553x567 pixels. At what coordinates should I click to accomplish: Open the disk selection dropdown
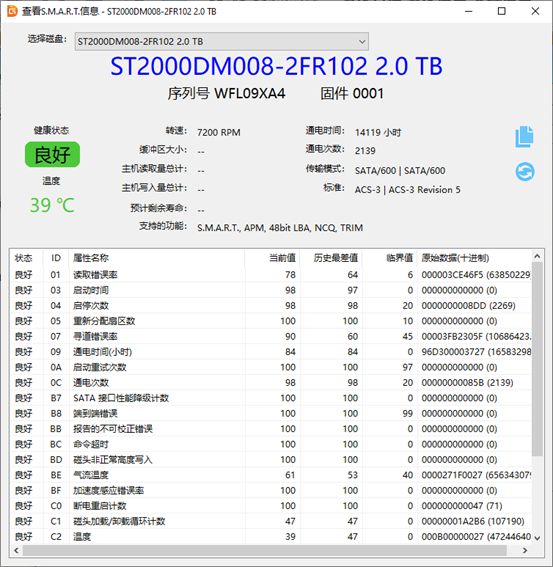tap(222, 41)
